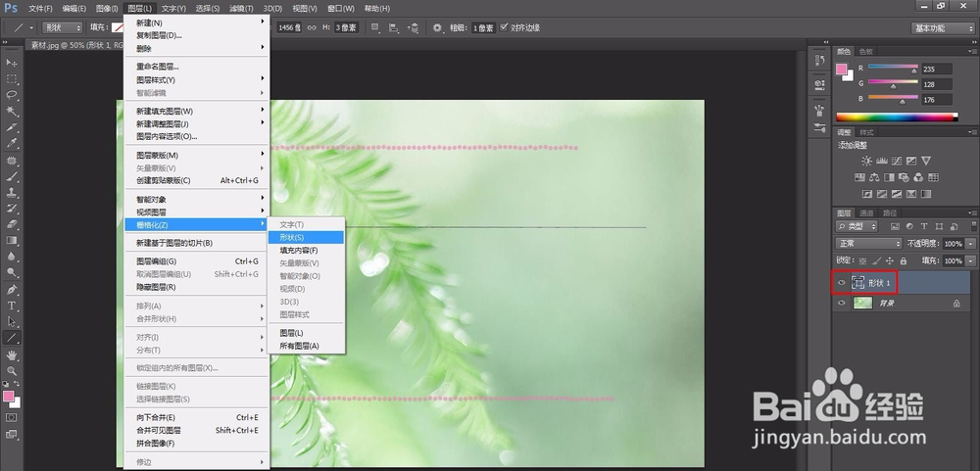Click the foreground color swatch in Color panel
Screen dimensions: 980x471
[842, 69]
